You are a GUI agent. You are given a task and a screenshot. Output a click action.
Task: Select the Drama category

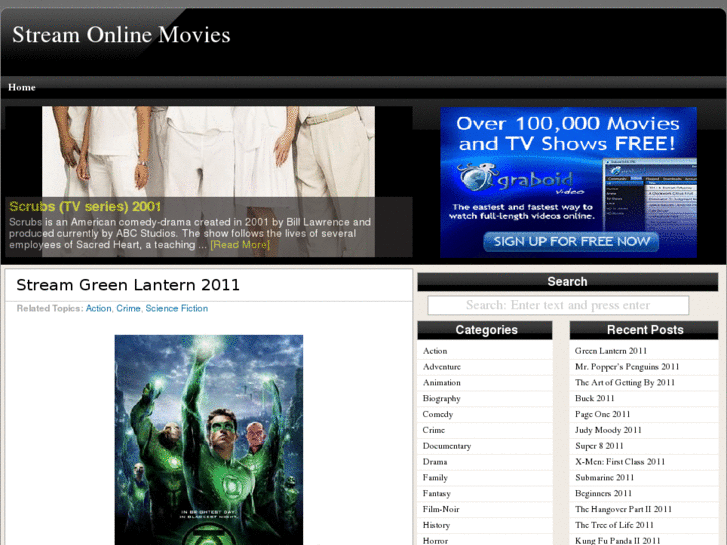click(435, 462)
